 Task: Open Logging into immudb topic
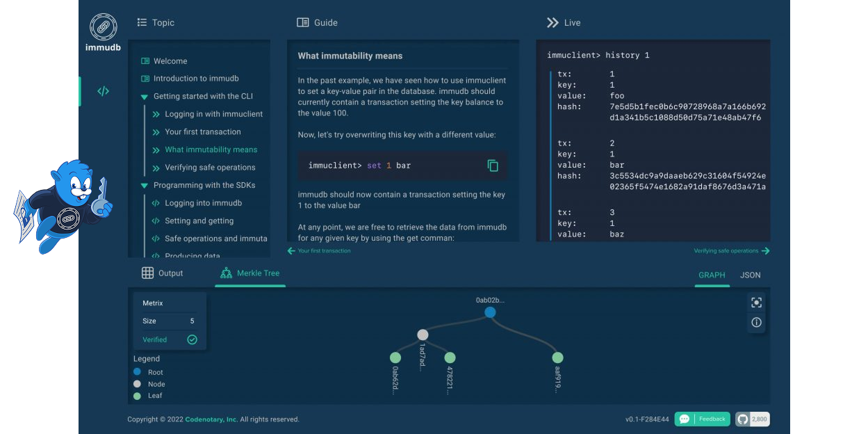pyautogui.click(x=204, y=203)
